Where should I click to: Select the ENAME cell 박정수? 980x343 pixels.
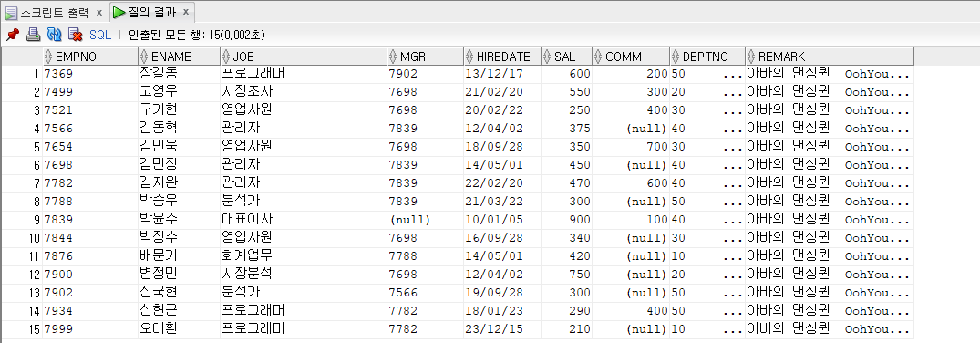pos(179,238)
